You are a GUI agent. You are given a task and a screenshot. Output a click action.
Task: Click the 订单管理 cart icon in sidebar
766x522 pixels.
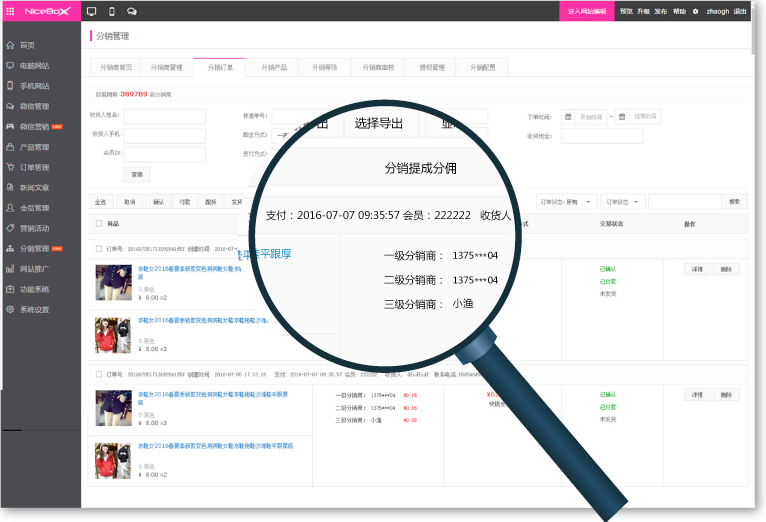9,167
